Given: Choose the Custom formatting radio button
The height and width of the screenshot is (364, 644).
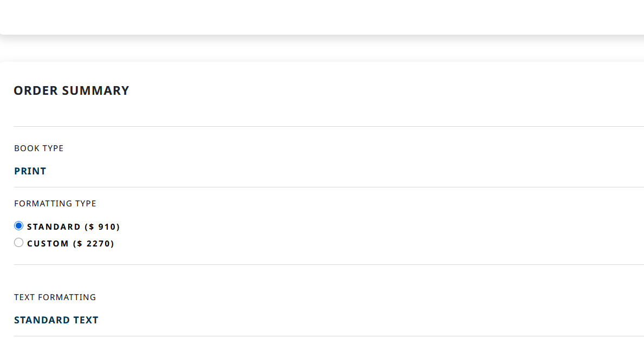Looking at the screenshot, I should [19, 243].
